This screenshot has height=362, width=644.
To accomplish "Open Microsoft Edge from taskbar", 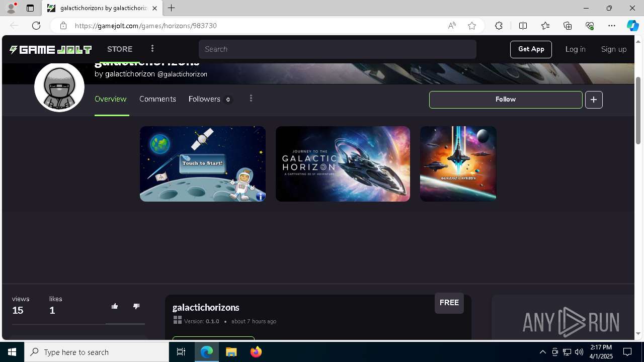I will 207,352.
